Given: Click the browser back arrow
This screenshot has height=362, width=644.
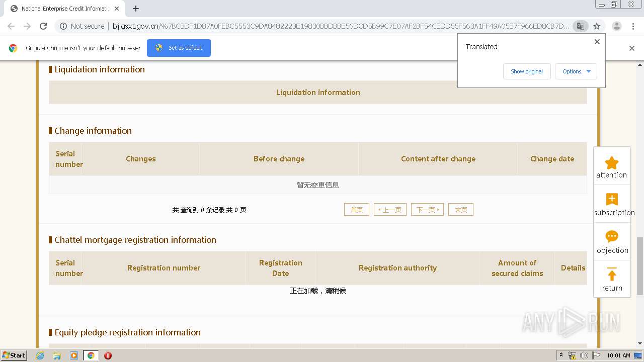Looking at the screenshot, I should pos(11,26).
